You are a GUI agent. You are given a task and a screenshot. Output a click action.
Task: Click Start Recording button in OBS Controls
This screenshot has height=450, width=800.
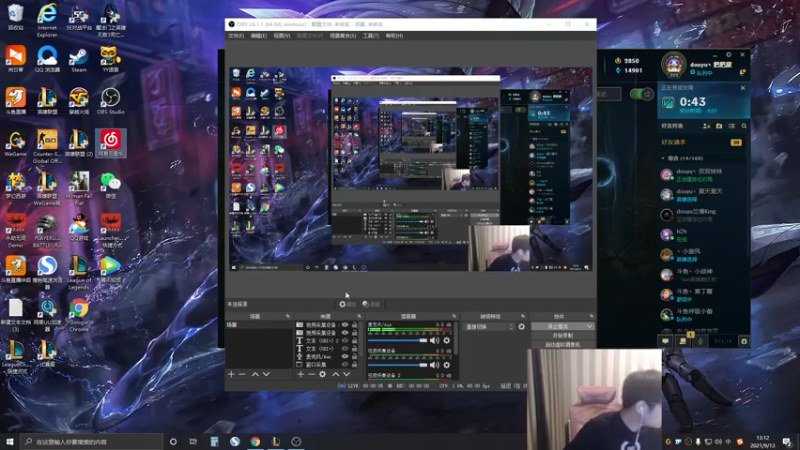click(563, 336)
